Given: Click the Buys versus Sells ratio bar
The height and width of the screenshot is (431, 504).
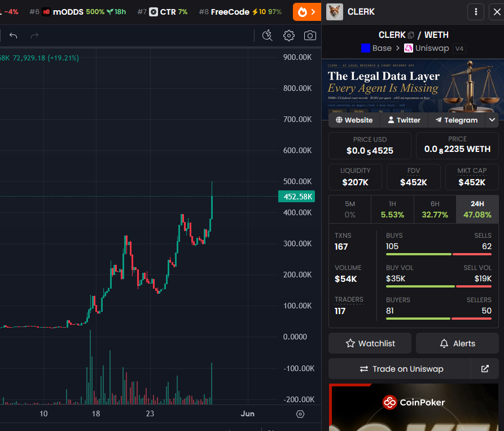Looking at the screenshot, I should point(439,254).
